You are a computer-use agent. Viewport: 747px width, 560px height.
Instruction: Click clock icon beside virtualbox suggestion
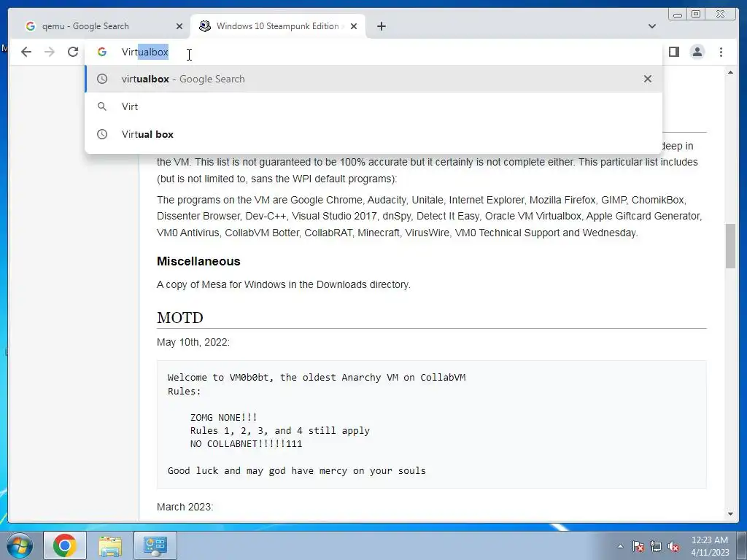pyautogui.click(x=102, y=79)
